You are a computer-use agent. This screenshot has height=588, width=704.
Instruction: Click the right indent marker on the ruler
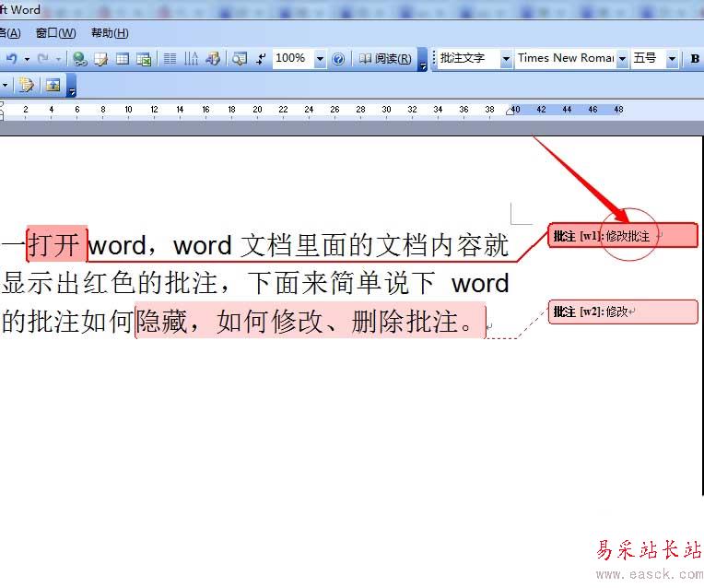click(510, 111)
